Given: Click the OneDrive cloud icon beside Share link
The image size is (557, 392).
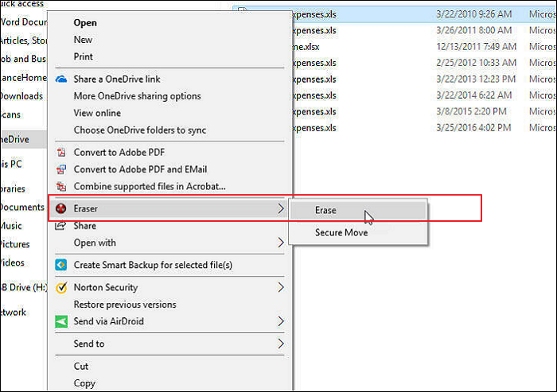Looking at the screenshot, I should point(60,79).
